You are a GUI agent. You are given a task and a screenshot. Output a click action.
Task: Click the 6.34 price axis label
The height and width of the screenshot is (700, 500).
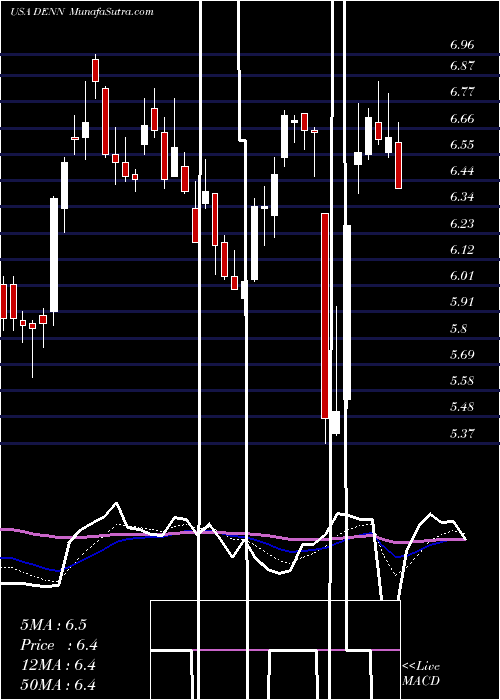[x=462, y=197]
